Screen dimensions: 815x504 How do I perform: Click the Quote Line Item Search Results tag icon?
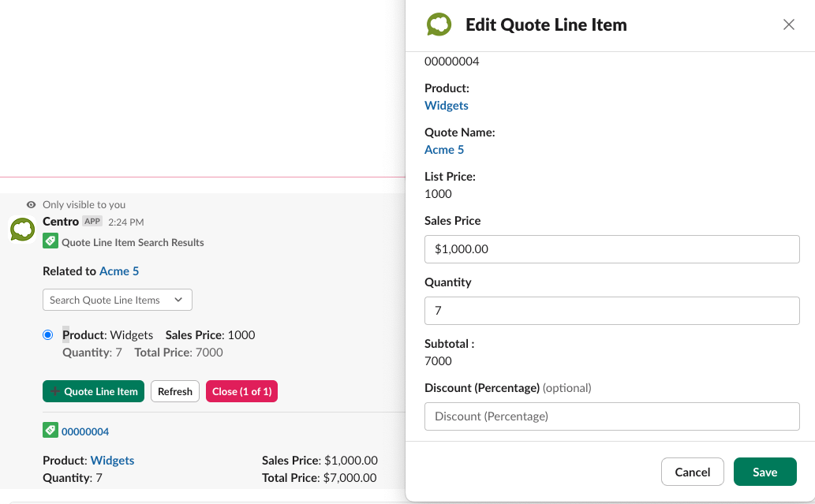(x=50, y=241)
